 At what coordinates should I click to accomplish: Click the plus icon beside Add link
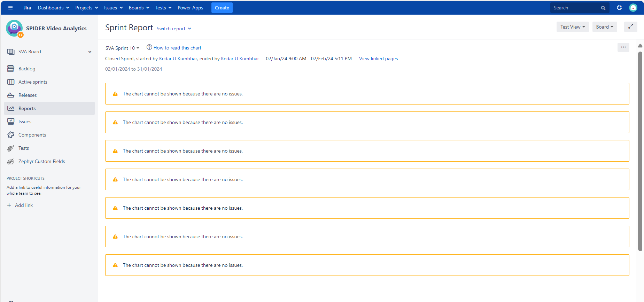click(x=9, y=205)
